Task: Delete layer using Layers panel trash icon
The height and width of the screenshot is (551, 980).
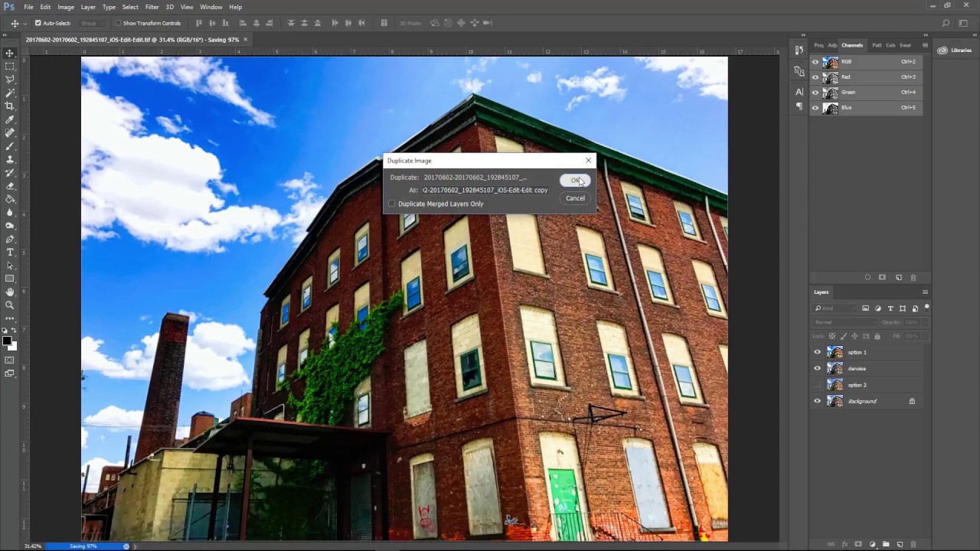Action: click(x=913, y=544)
